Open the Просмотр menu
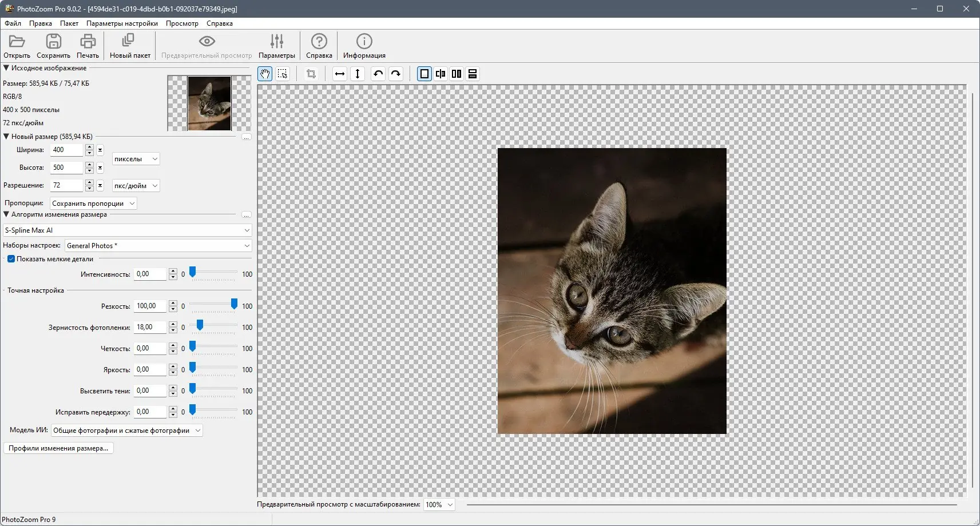 coord(182,23)
